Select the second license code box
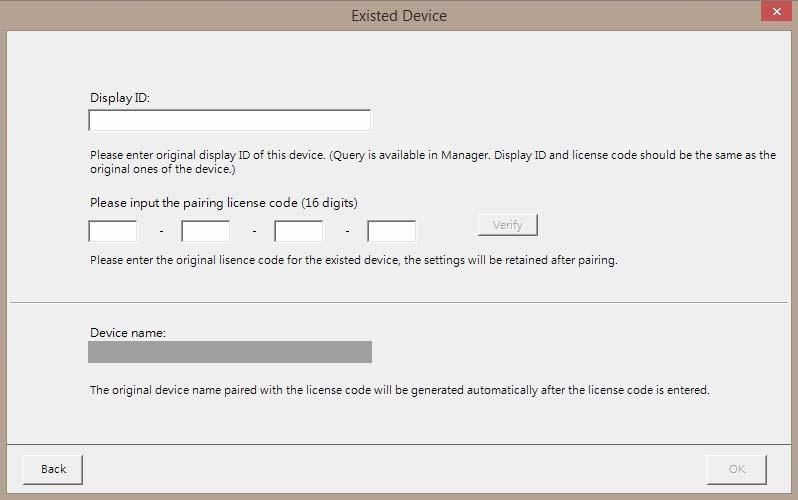This screenshot has width=798, height=500. tap(206, 231)
